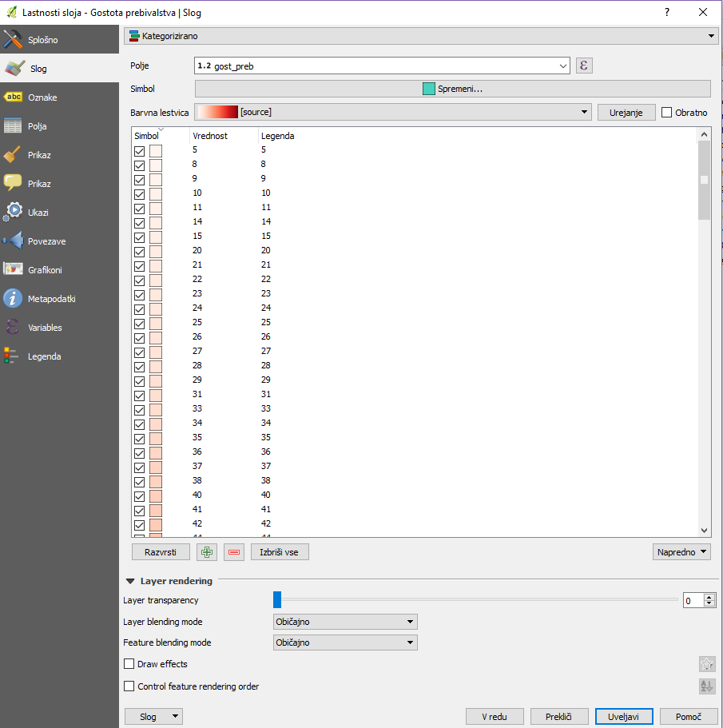The width and height of the screenshot is (723, 728).
Task: Open the Oznake labels section
Action: point(42,97)
